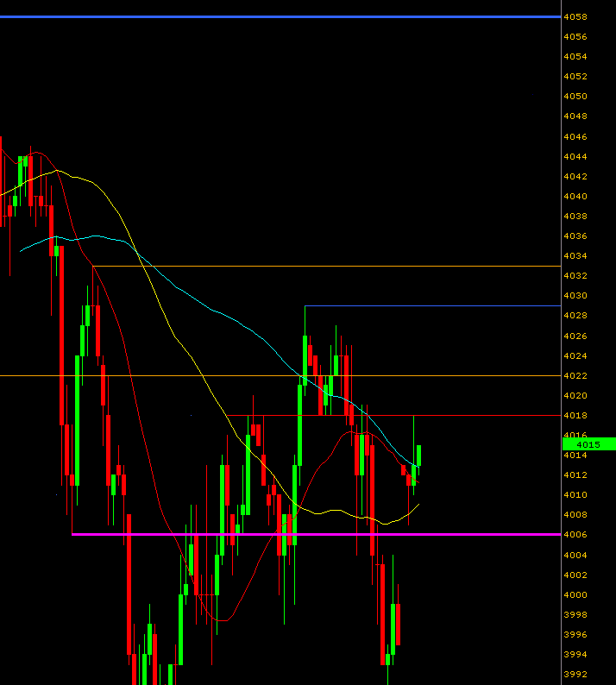The width and height of the screenshot is (616, 685).
Task: Click the 3996 price axis label
Action: tap(575, 634)
